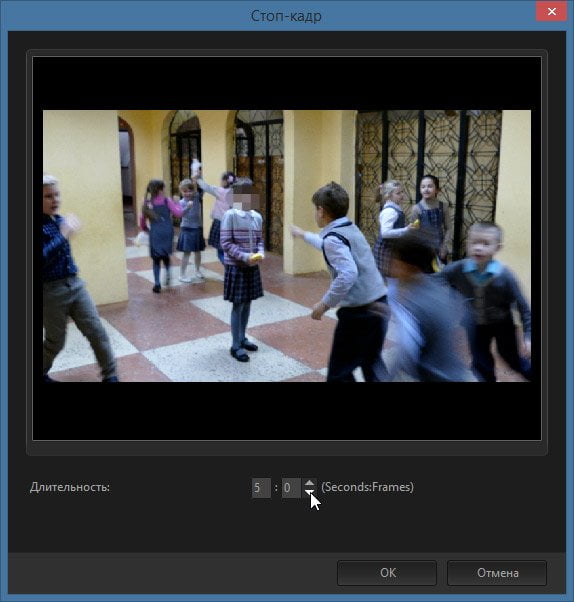Click the (Seconds:Frames) hint text

click(367, 487)
